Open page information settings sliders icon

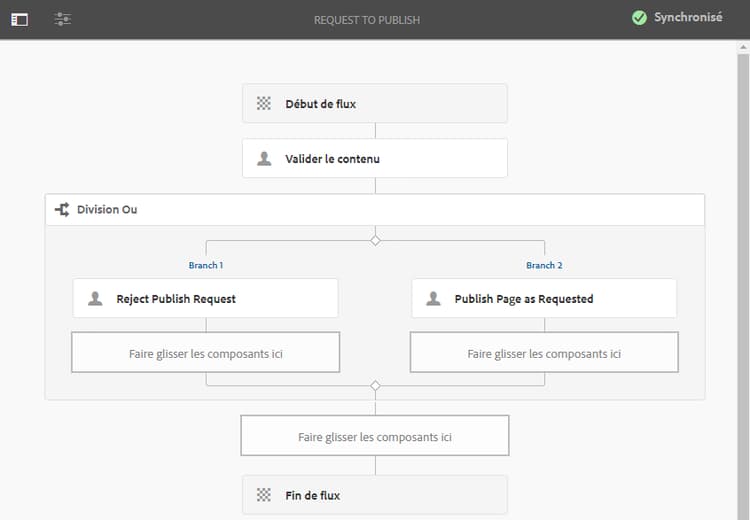coord(62,19)
